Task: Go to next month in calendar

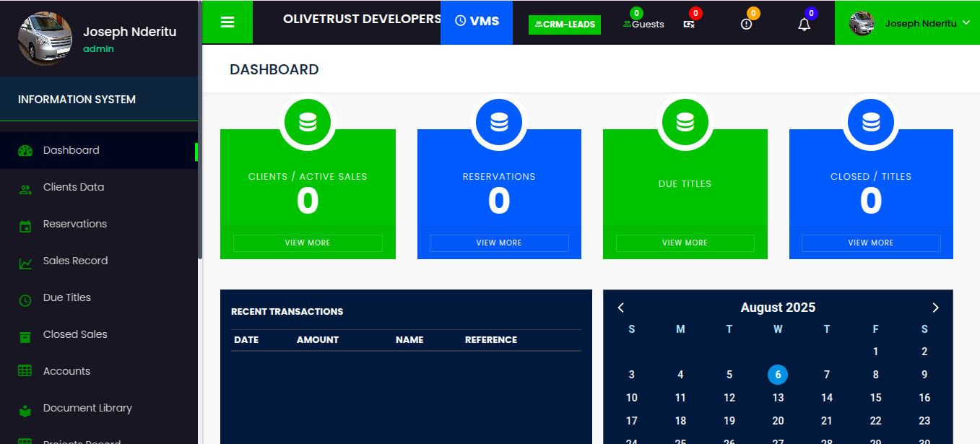Action: pyautogui.click(x=935, y=307)
